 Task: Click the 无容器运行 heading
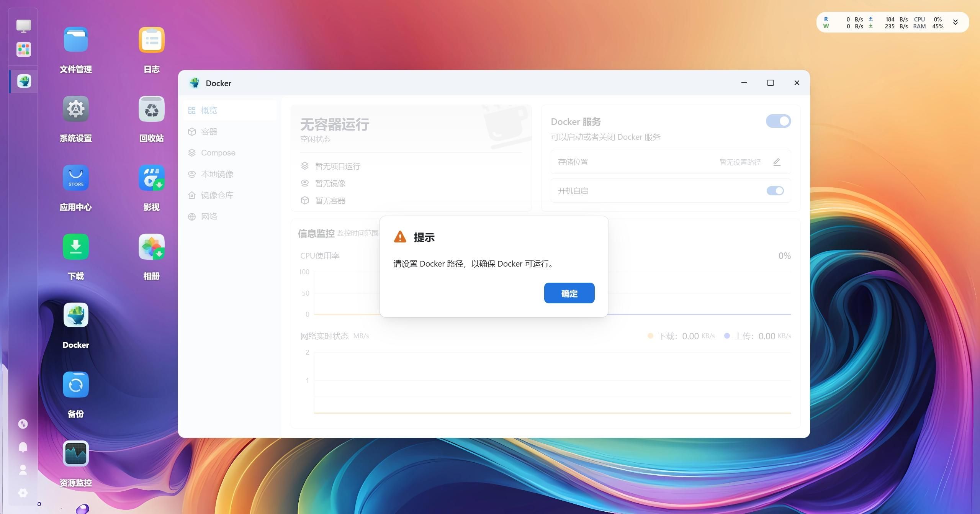pos(334,124)
